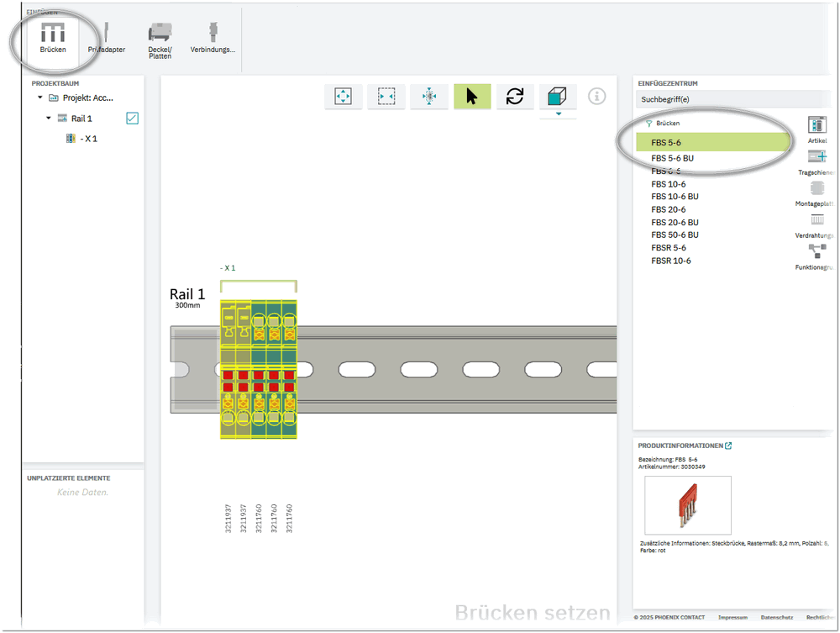840x633 pixels.
Task: Collapse the Rail 1 tree node
Action: coord(49,118)
